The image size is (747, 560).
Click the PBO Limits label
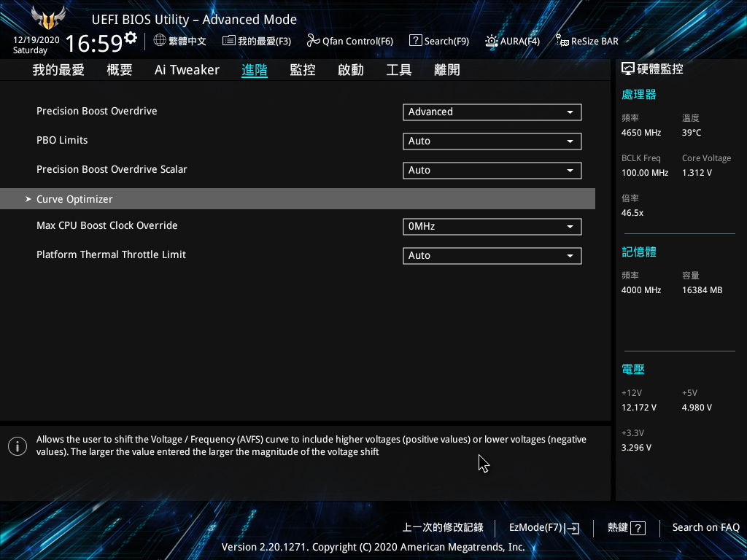click(x=62, y=140)
